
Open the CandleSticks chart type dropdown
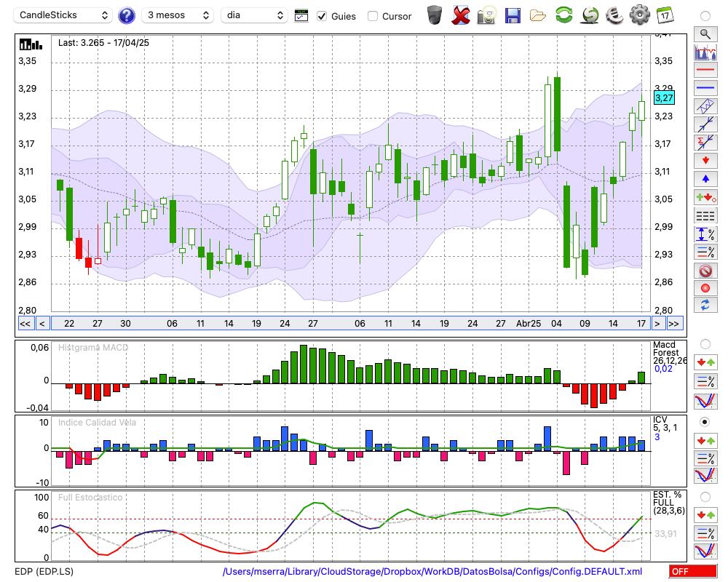point(63,15)
